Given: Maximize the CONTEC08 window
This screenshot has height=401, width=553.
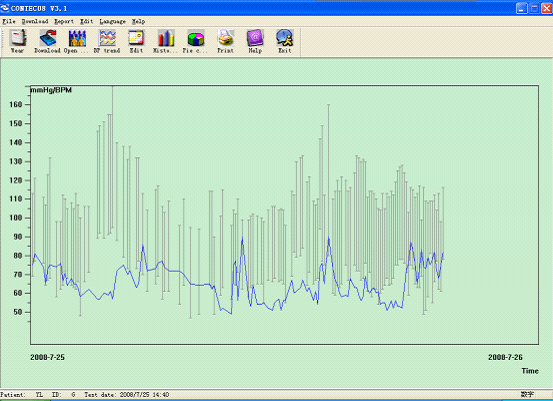Looking at the screenshot, I should [534, 8].
